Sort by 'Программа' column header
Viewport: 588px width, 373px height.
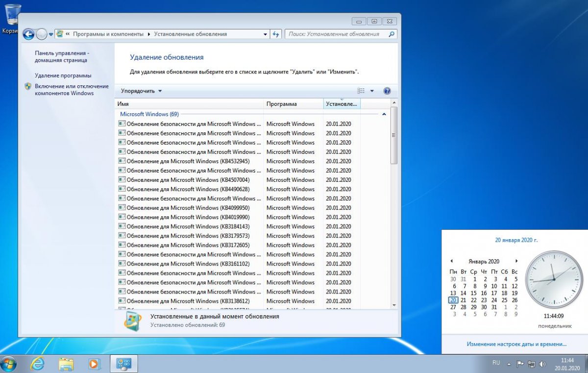pyautogui.click(x=294, y=104)
